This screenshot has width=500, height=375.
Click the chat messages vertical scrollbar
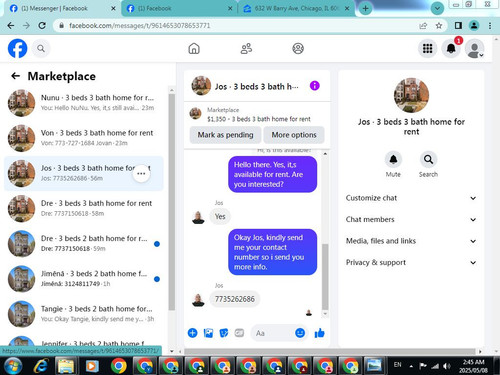coord(325,277)
